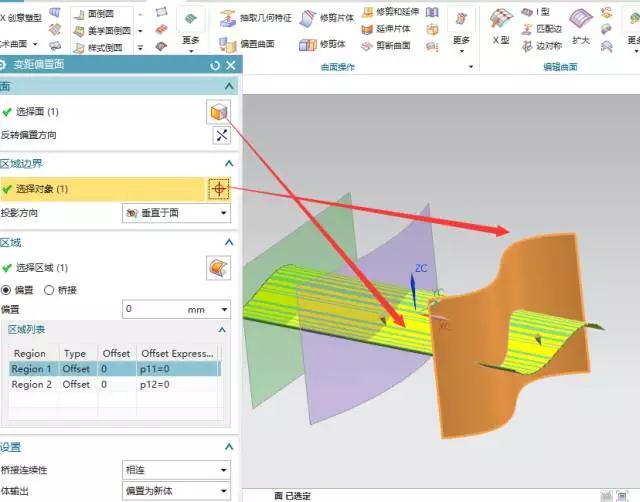Select the X-Form (X型) tool
The height and width of the screenshot is (502, 640).
pyautogui.click(x=502, y=28)
